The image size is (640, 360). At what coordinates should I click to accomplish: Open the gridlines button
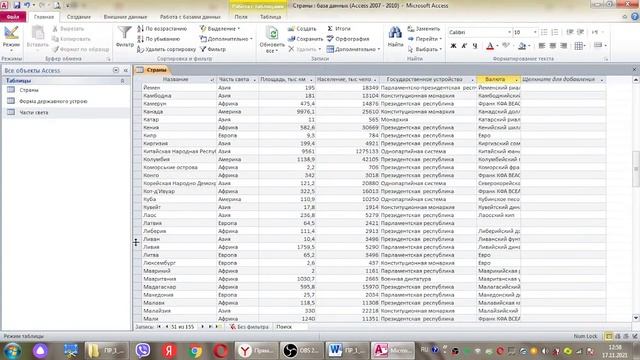(578, 46)
